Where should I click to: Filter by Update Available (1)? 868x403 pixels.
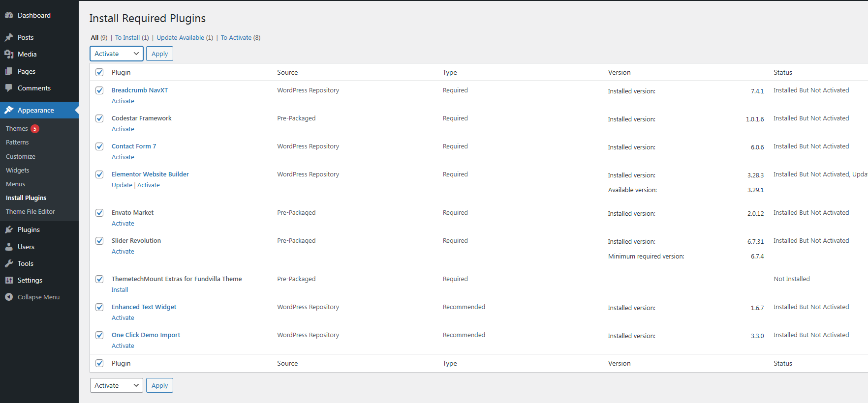[185, 37]
